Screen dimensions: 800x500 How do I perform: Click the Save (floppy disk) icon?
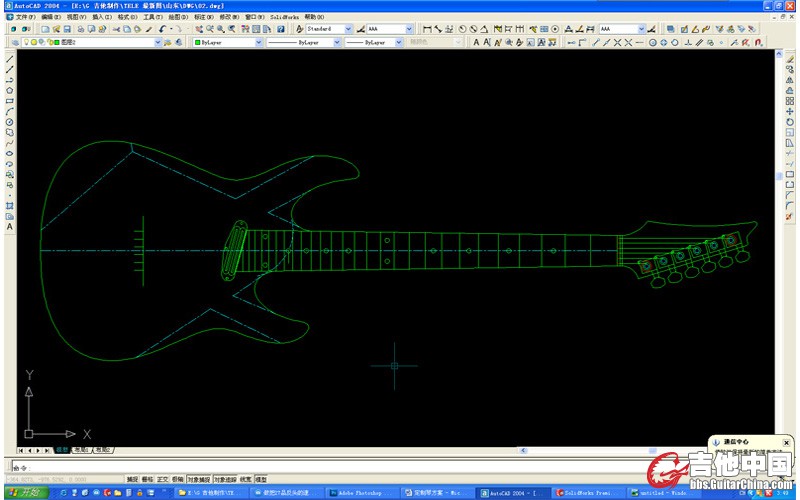pos(67,29)
